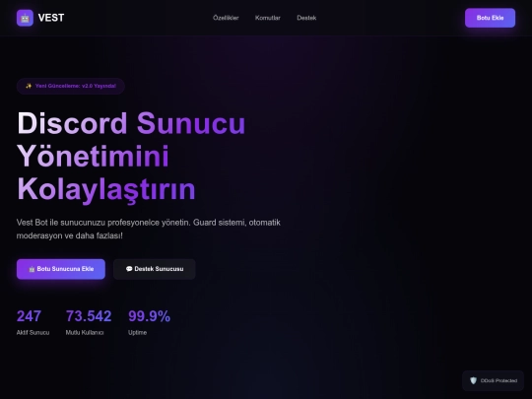Open the Yeni Güncelleme v2.0 badge
532x399 pixels.
point(71,86)
